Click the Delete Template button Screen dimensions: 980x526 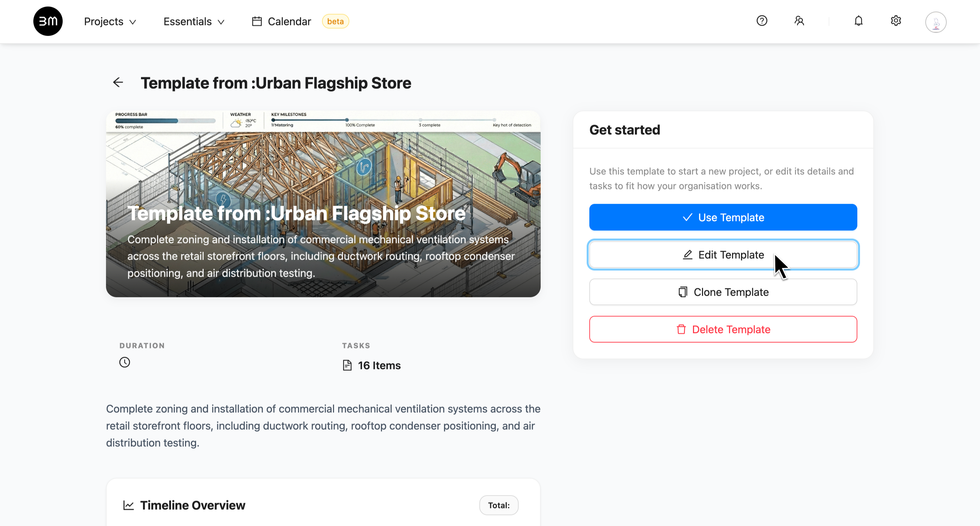click(x=723, y=329)
